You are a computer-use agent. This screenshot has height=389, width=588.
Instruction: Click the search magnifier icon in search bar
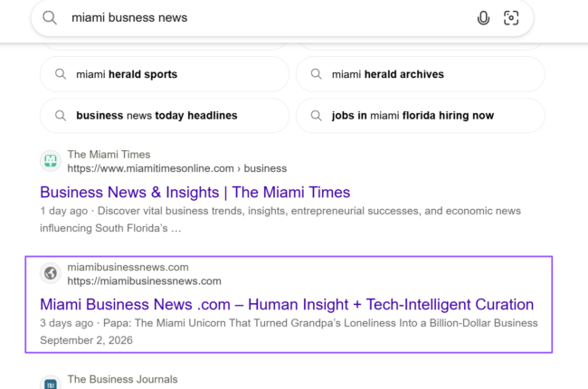pos(50,17)
